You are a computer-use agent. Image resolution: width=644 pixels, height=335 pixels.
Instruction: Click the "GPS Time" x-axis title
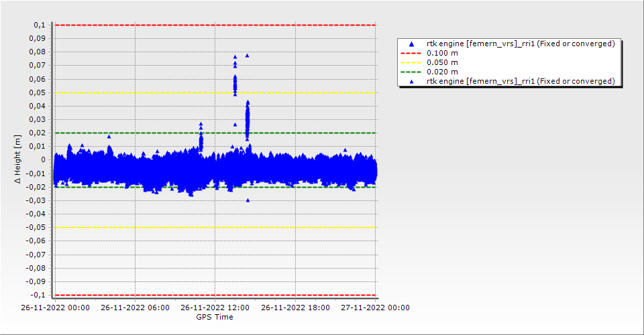click(215, 317)
